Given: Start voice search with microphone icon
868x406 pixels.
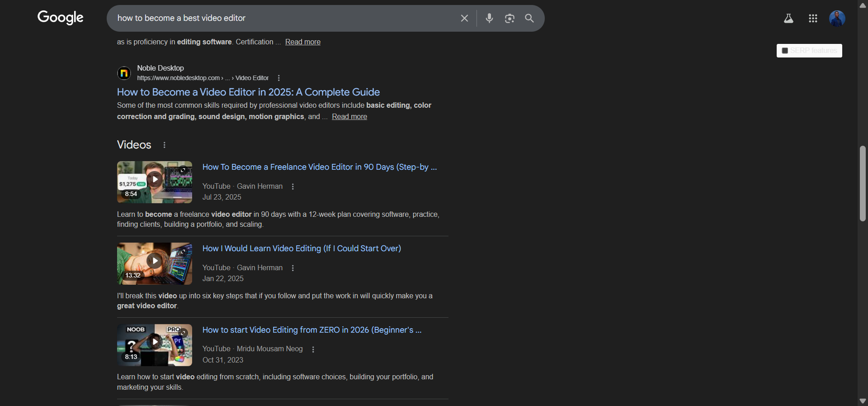Looking at the screenshot, I should [489, 18].
